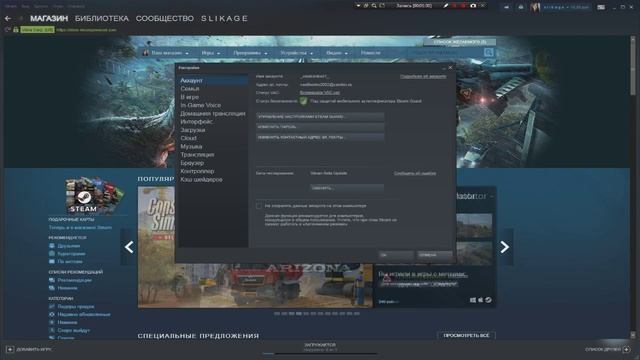
Task: Click the recorder camera snapshot icon
Action: pos(473,6)
